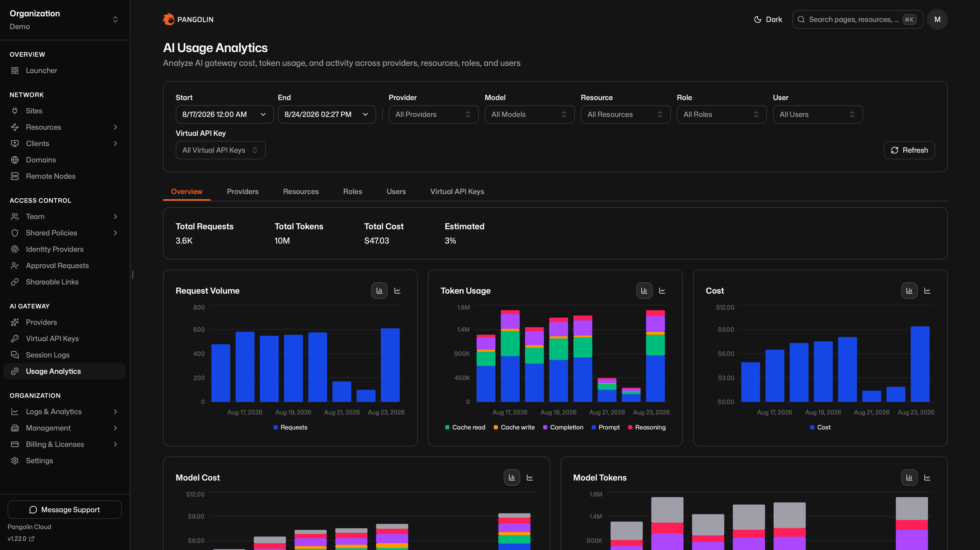Click the Message Support button
Screen dimensions: 980x550
click(x=65, y=510)
